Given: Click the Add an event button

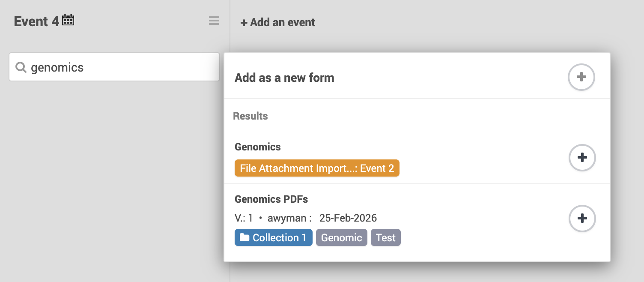Looking at the screenshot, I should [x=278, y=22].
